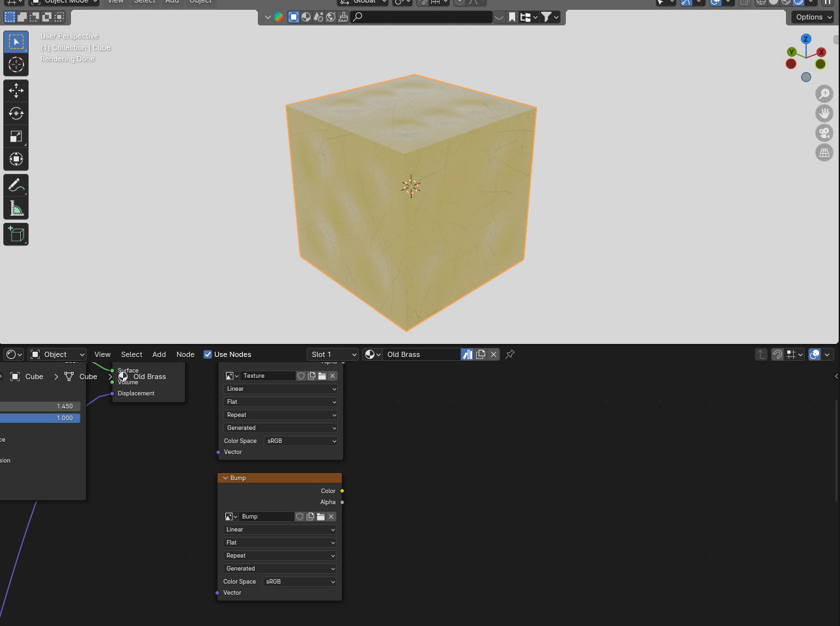The width and height of the screenshot is (840, 626).
Task: Toggle node editor snapping
Action: [x=777, y=354]
